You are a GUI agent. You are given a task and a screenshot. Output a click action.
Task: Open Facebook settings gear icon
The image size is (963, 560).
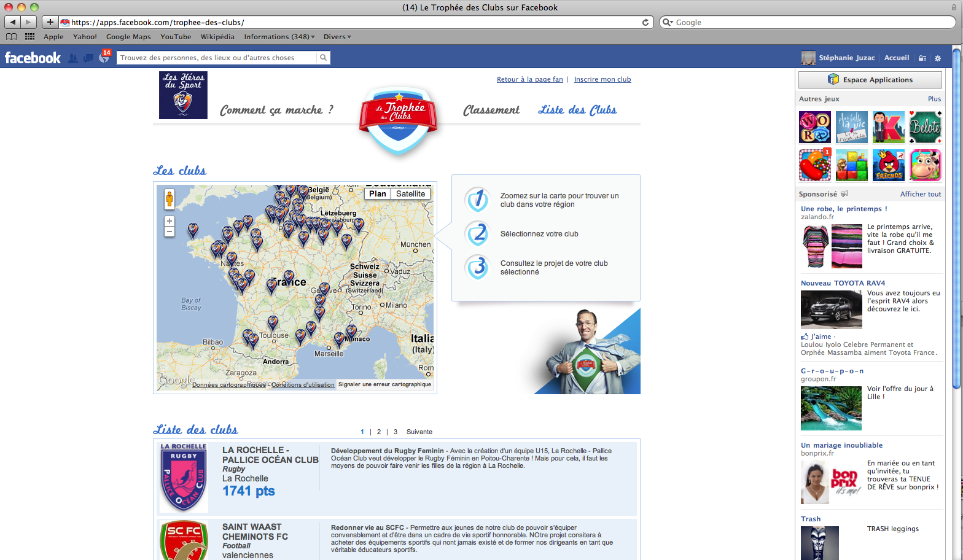coord(938,58)
